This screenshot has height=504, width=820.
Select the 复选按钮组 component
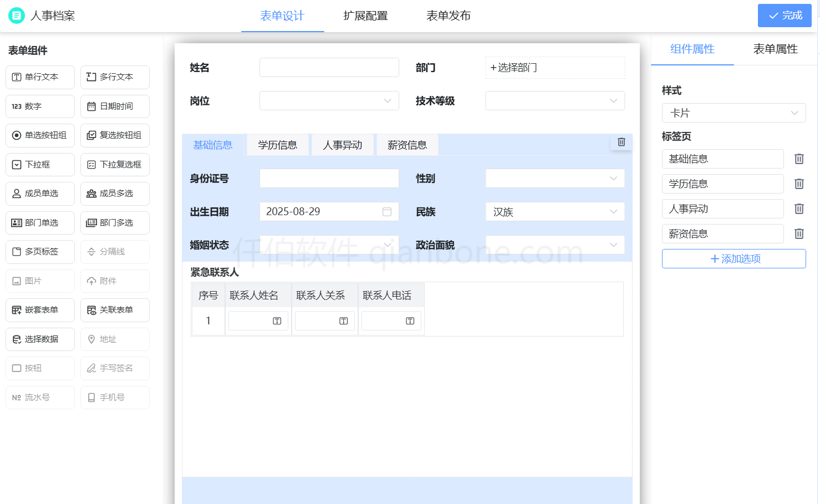point(115,135)
